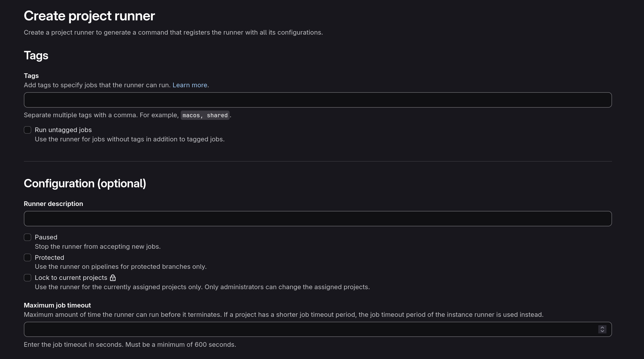Click the Protected label text

click(x=49, y=257)
